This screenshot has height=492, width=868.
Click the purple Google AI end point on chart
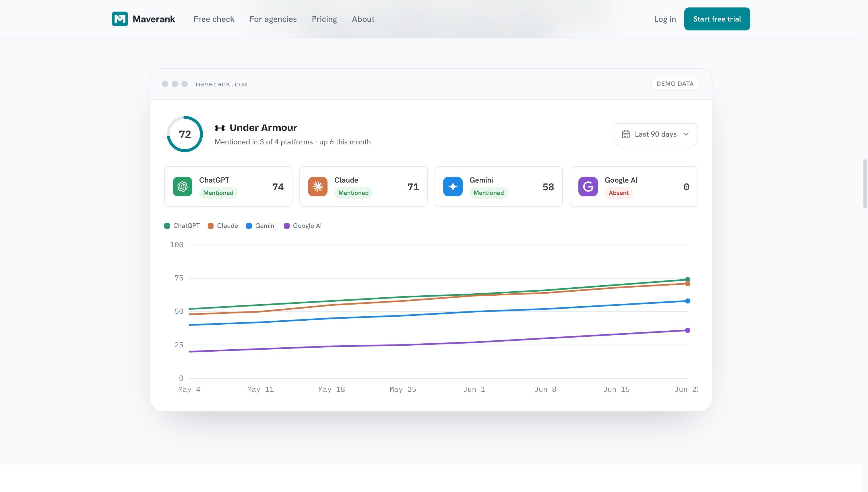pos(687,330)
